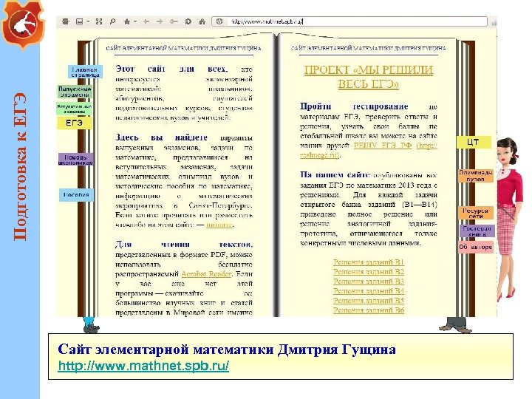Open the 'Олимпиады вузов' bookmark tab
This screenshot has width=532, height=399.
(x=475, y=176)
